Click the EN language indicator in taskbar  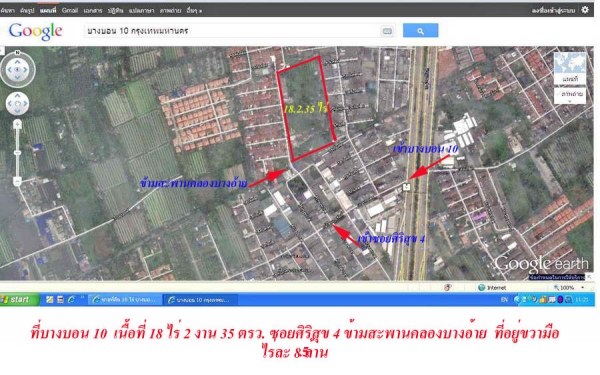(504, 300)
